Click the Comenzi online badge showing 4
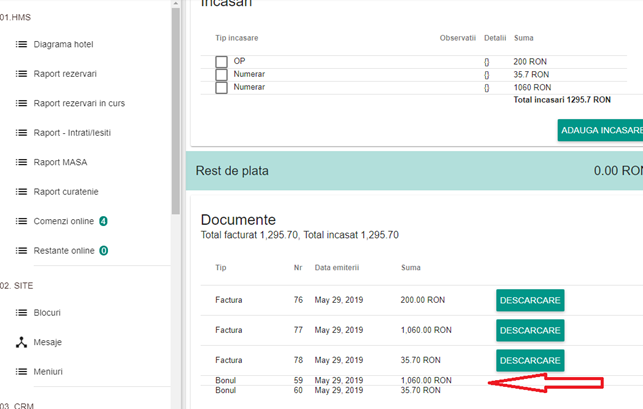This screenshot has height=409, width=643. (x=103, y=222)
